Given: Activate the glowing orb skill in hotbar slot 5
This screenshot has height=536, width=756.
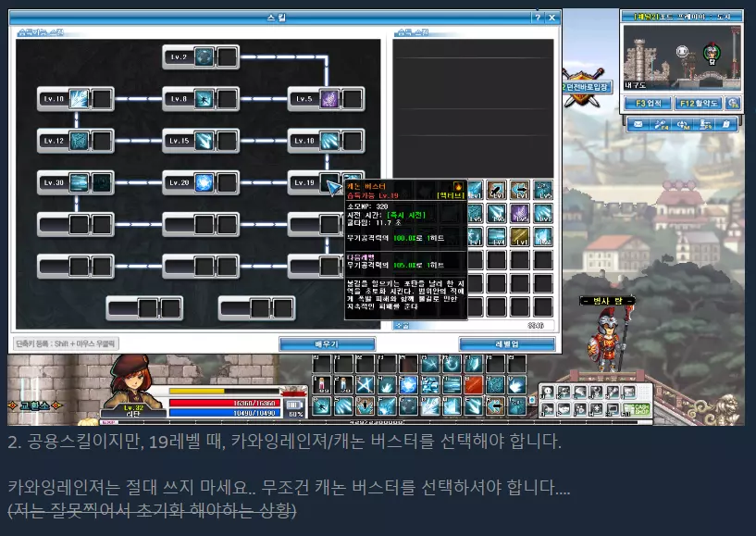Looking at the screenshot, I should point(408,384).
